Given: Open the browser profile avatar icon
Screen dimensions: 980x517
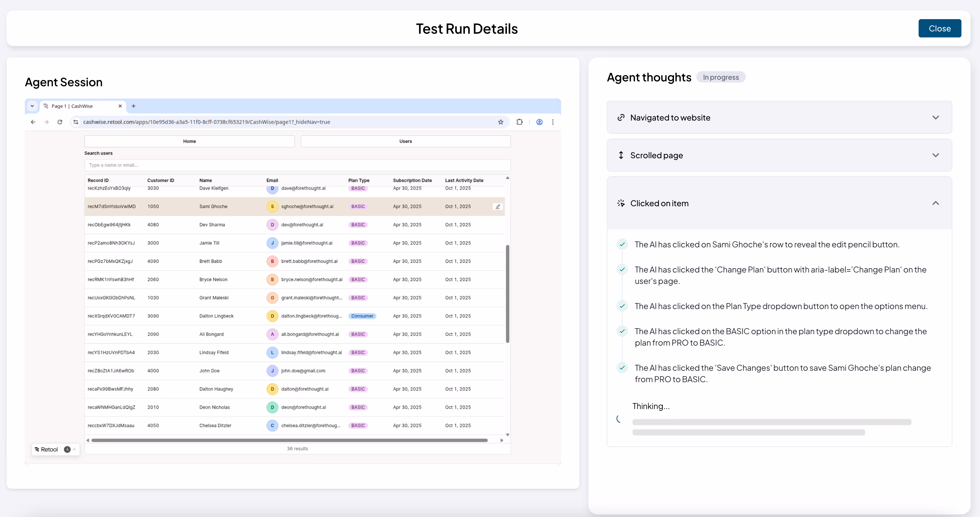Looking at the screenshot, I should point(539,122).
